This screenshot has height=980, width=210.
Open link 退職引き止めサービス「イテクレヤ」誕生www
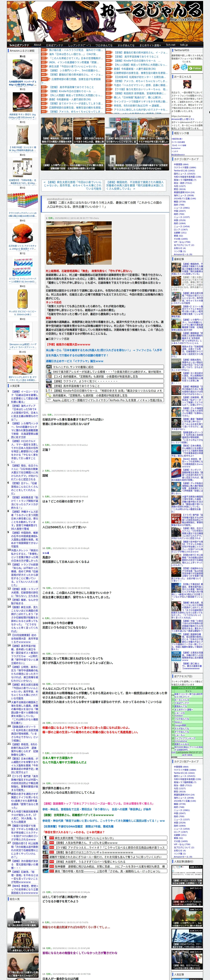point(75,361)
